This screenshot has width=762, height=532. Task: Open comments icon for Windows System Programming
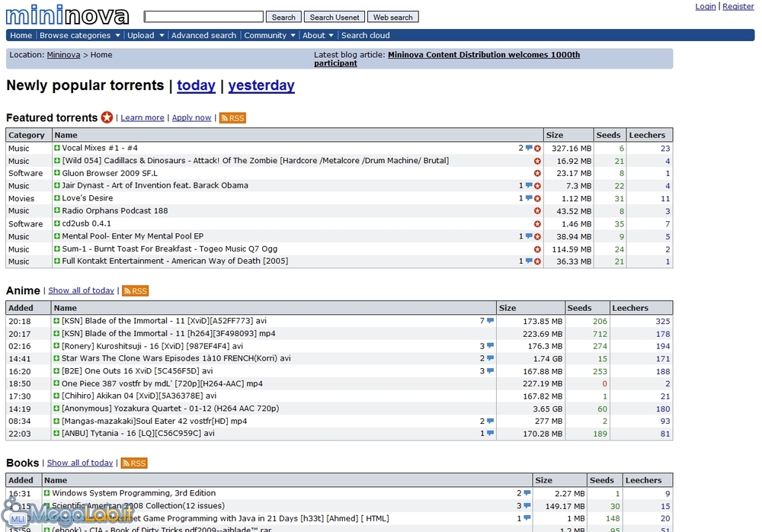click(x=527, y=493)
